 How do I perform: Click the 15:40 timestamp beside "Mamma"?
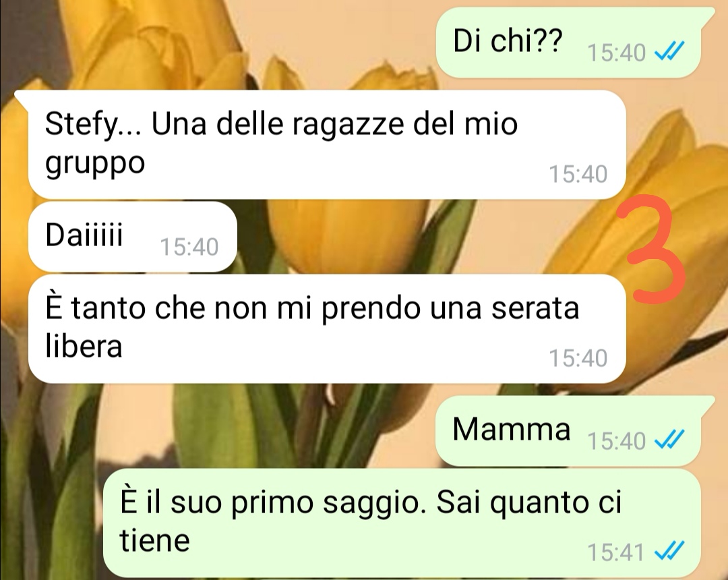(x=616, y=440)
